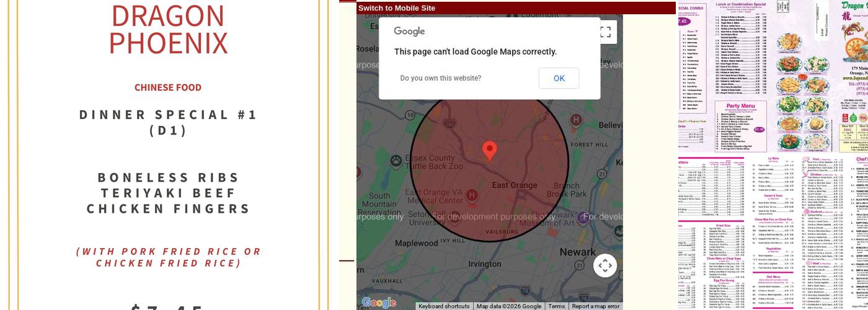This screenshot has width=868, height=310.
Task: Open the 'Do you own this website?' link
Action: [x=441, y=78]
